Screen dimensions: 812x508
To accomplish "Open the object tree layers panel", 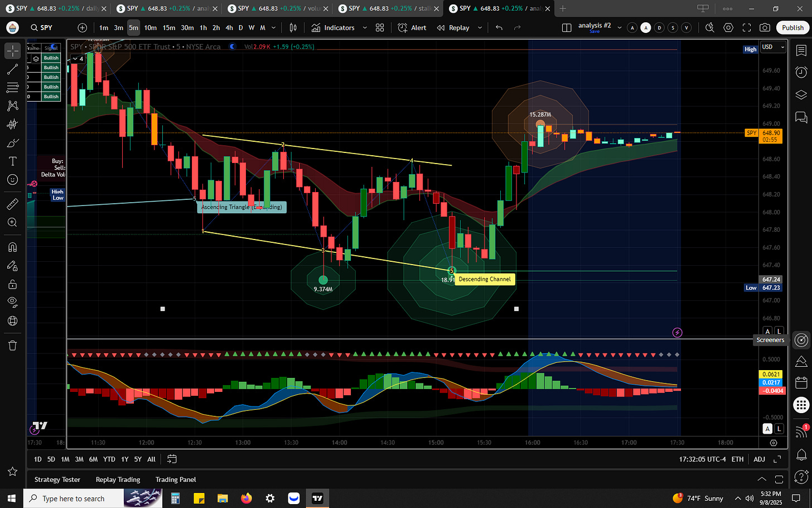I will click(x=801, y=94).
